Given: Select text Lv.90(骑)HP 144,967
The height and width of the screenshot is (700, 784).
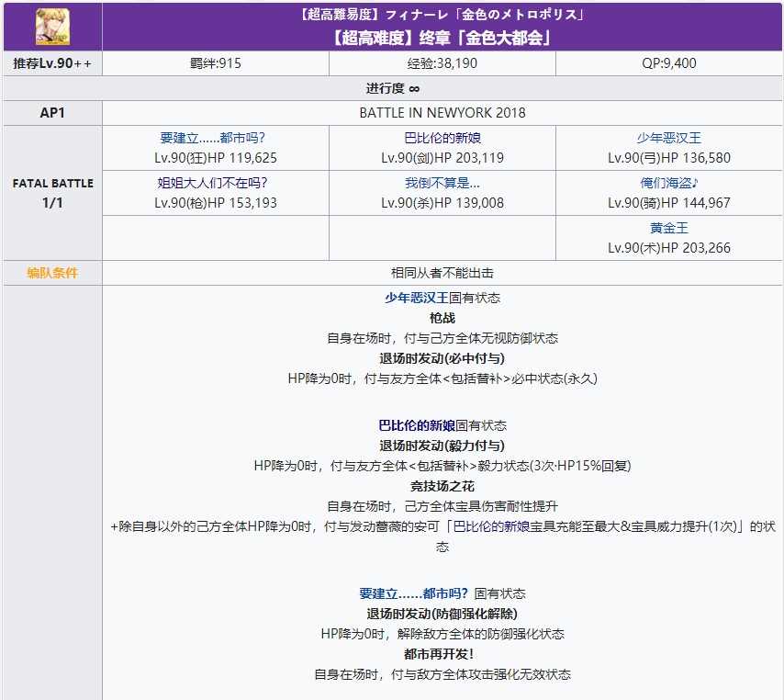Looking at the screenshot, I should 669,203.
